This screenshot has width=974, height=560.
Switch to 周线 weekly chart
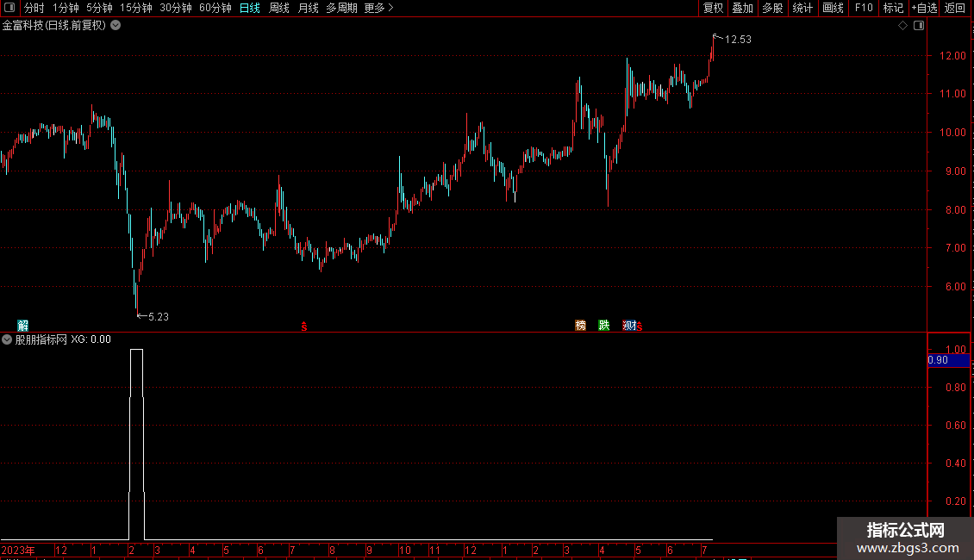click(x=279, y=8)
